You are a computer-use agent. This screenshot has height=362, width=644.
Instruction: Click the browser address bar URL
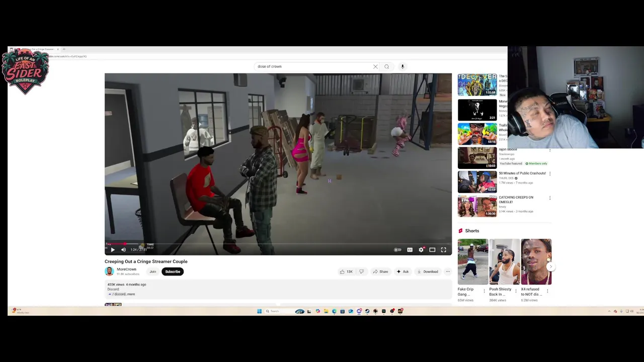pos(68,56)
